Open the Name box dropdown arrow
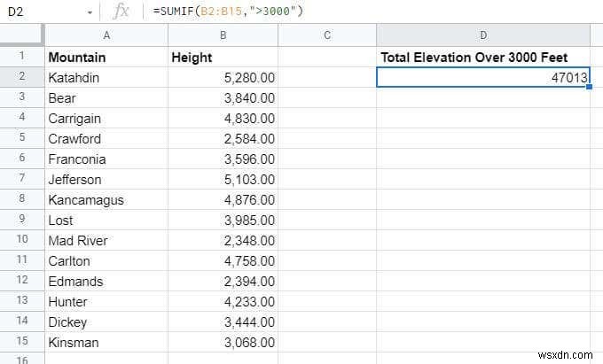The height and width of the screenshot is (364, 603). 90,12
